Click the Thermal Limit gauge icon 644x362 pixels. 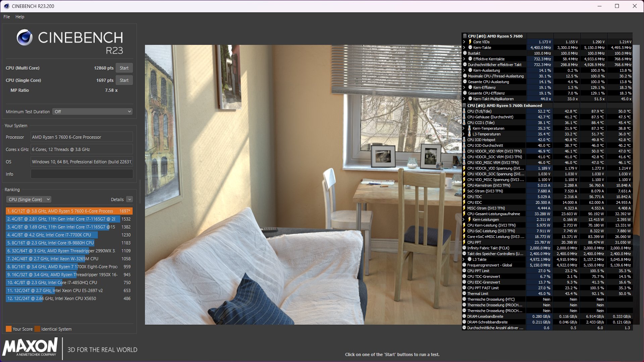[x=464, y=294]
